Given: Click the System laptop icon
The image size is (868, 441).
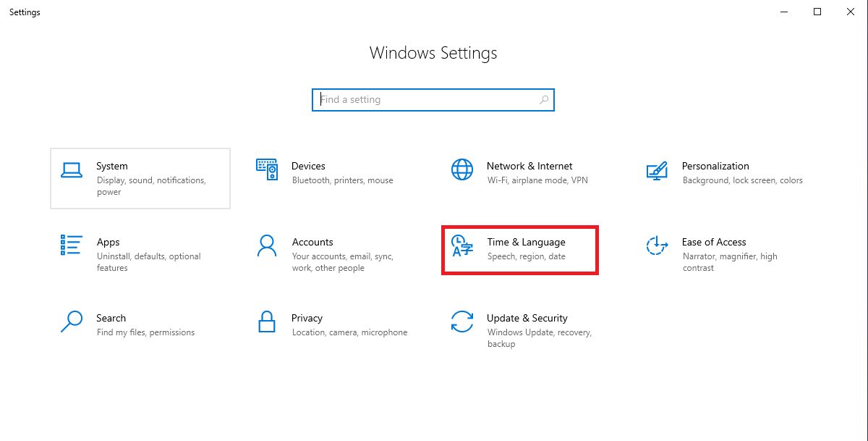Looking at the screenshot, I should coord(72,170).
